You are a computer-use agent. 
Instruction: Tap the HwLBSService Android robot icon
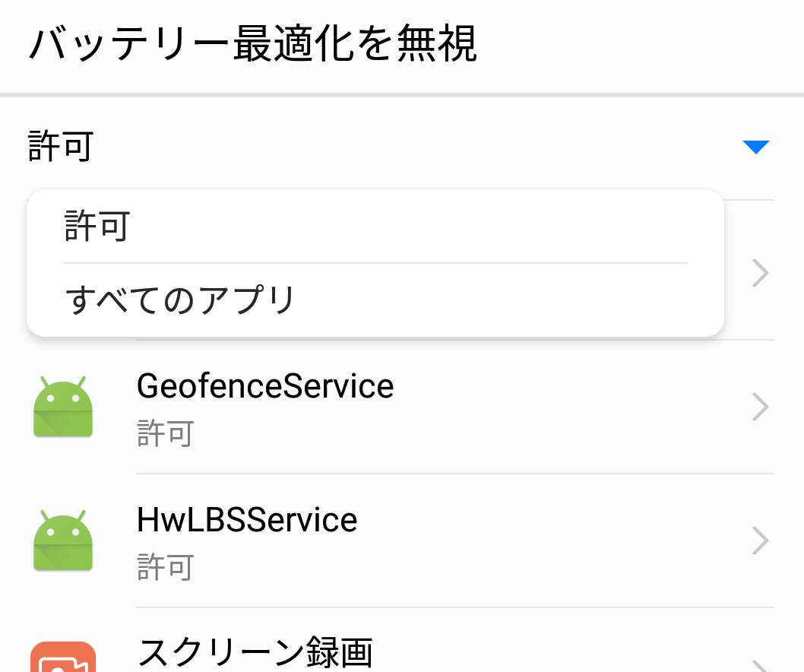click(x=63, y=540)
